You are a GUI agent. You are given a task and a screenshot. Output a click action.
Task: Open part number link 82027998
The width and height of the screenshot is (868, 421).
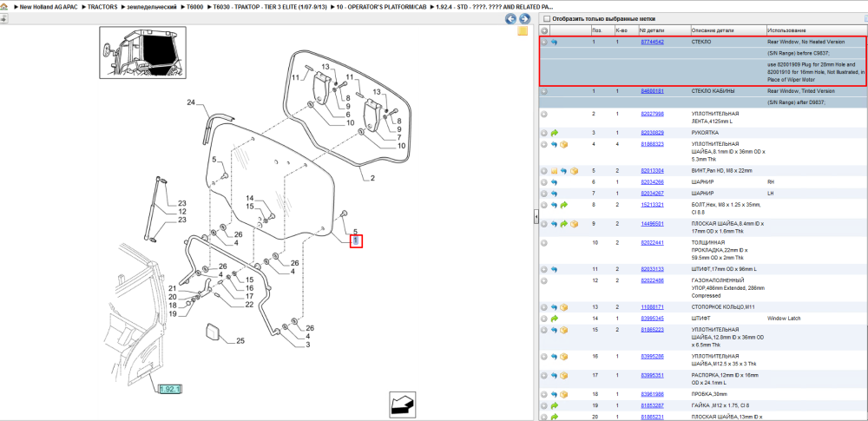[x=652, y=114]
